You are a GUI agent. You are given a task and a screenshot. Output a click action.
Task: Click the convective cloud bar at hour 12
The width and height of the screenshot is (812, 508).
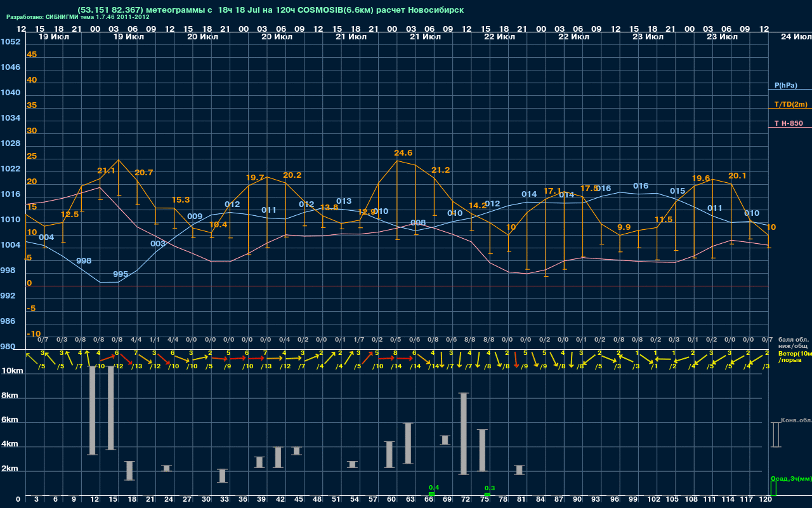93,410
